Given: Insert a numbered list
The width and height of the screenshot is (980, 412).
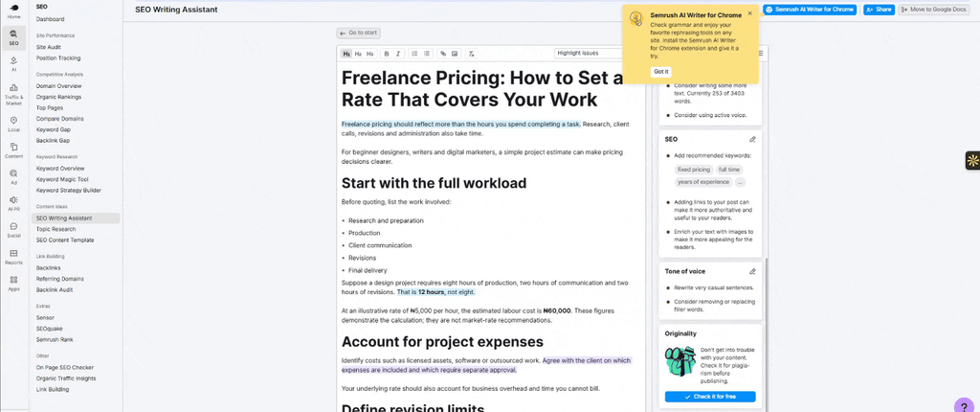Looking at the screenshot, I should pyautogui.click(x=415, y=54).
